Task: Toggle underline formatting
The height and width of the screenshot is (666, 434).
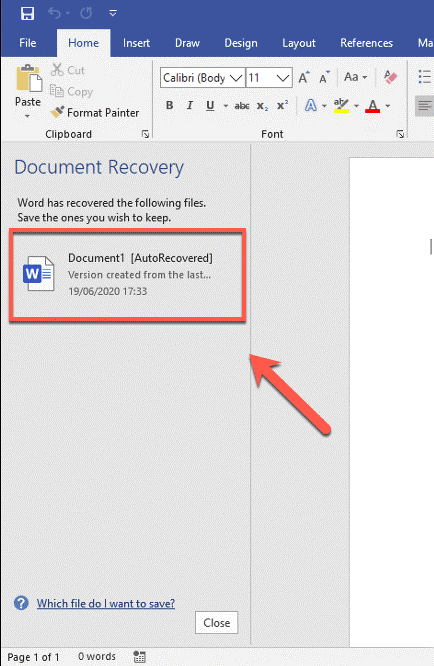Action: point(210,105)
